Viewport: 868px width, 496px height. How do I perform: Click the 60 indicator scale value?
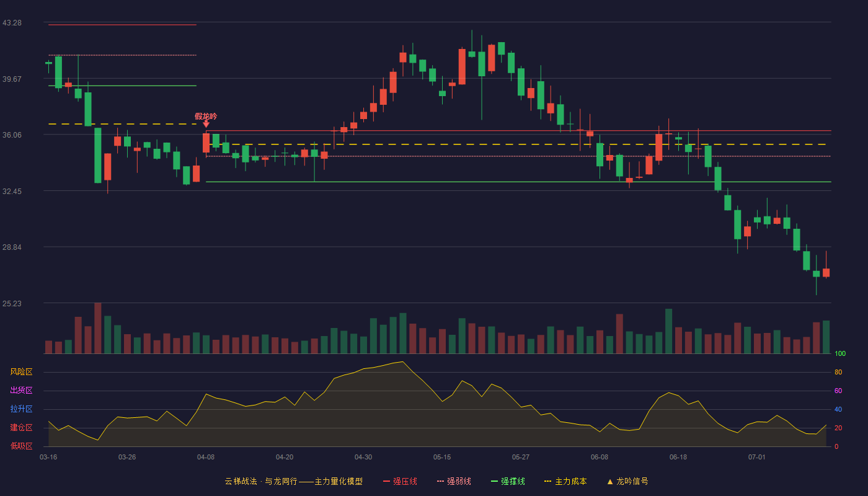(838, 391)
